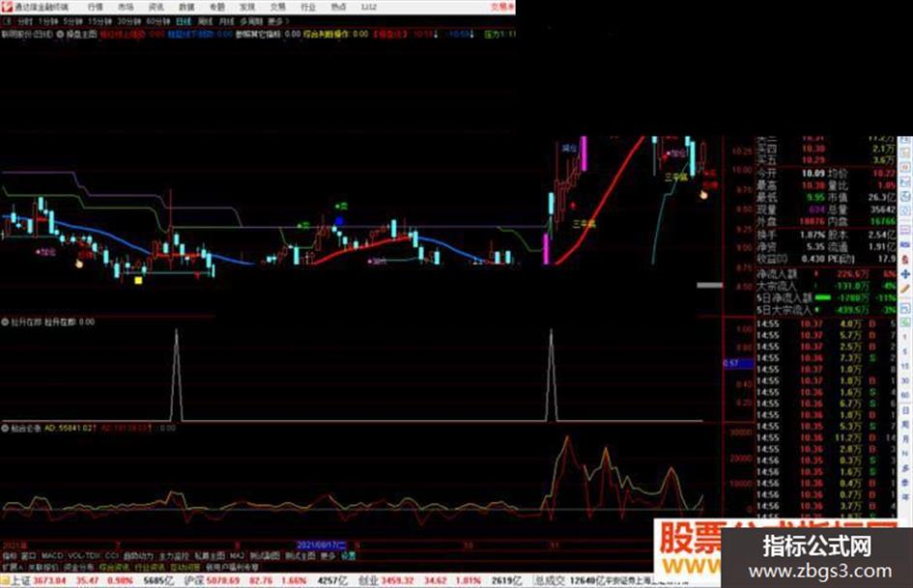Click the 拉升在即 sub-chart indicator icon

(5, 322)
